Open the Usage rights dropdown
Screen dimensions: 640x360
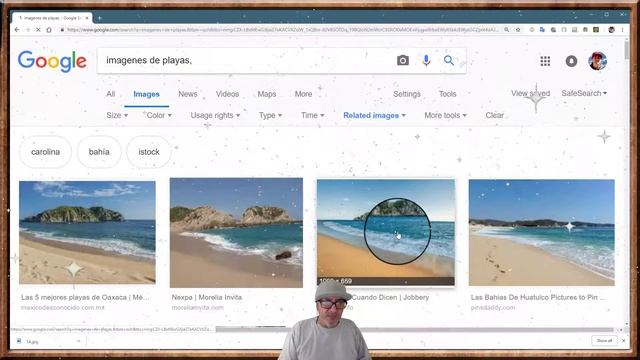(x=215, y=116)
